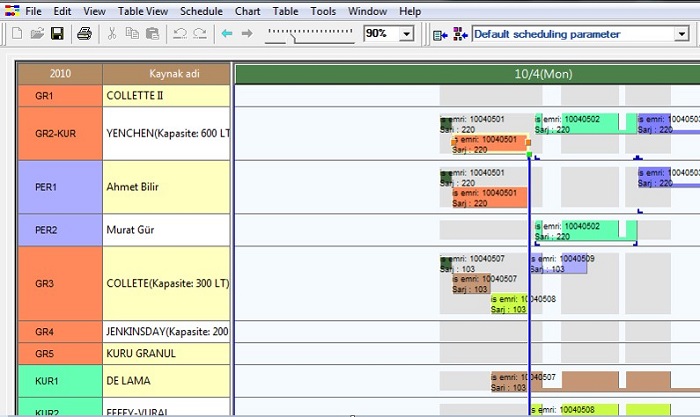Open the Help menu
The height and width of the screenshot is (417, 700).
[410, 11]
